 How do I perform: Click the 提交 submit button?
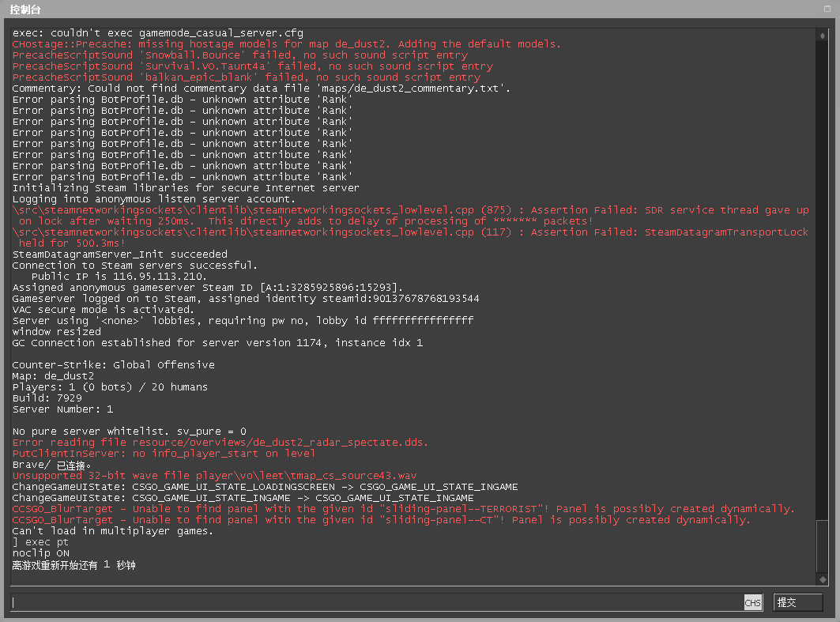[797, 602]
